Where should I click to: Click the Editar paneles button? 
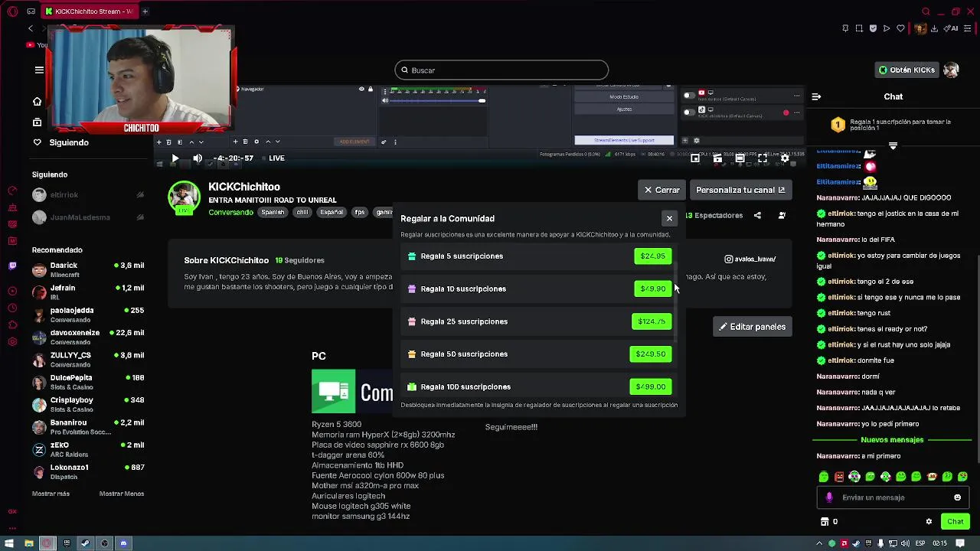click(752, 327)
